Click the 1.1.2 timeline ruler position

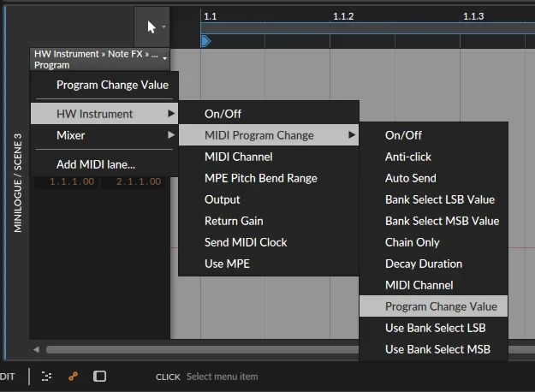click(x=342, y=16)
